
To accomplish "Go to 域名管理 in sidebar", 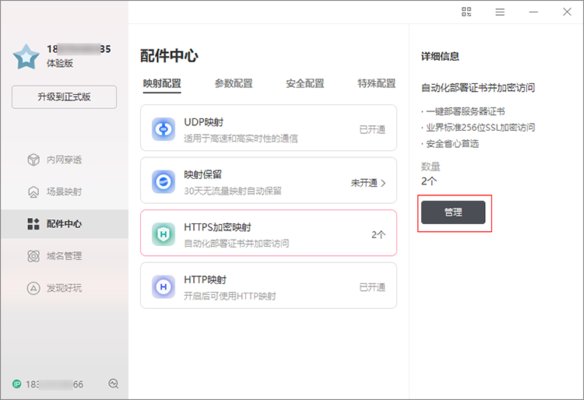I will [54, 256].
